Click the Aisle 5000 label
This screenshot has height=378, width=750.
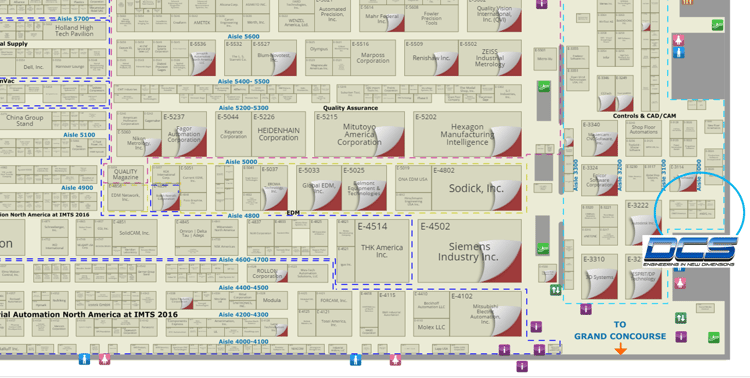click(241, 162)
